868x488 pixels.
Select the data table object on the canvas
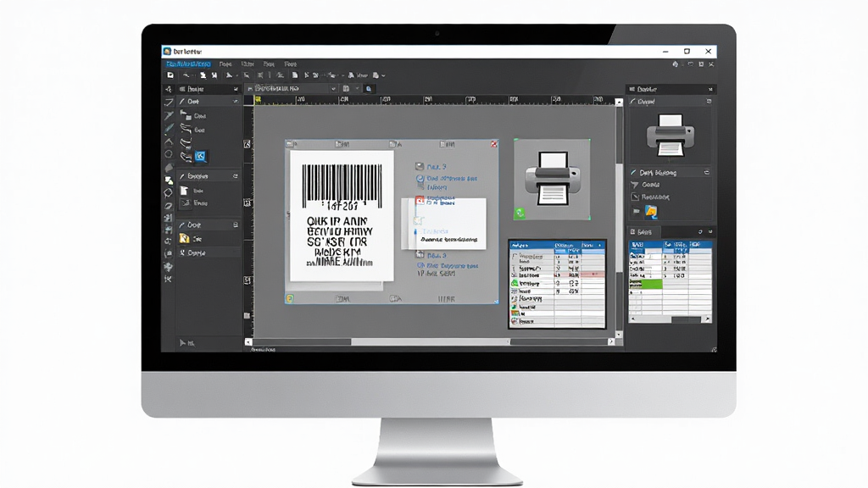point(557,284)
